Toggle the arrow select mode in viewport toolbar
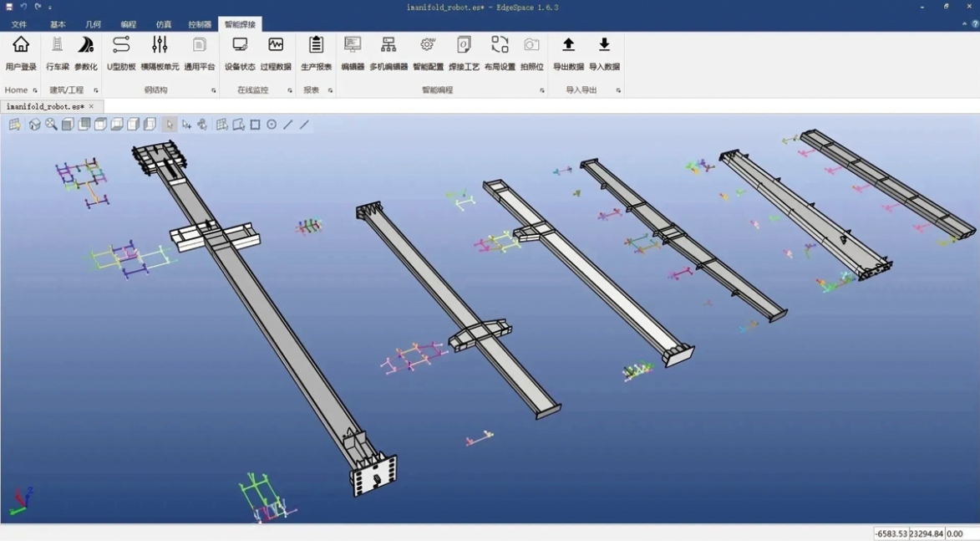980x541 pixels. click(170, 125)
